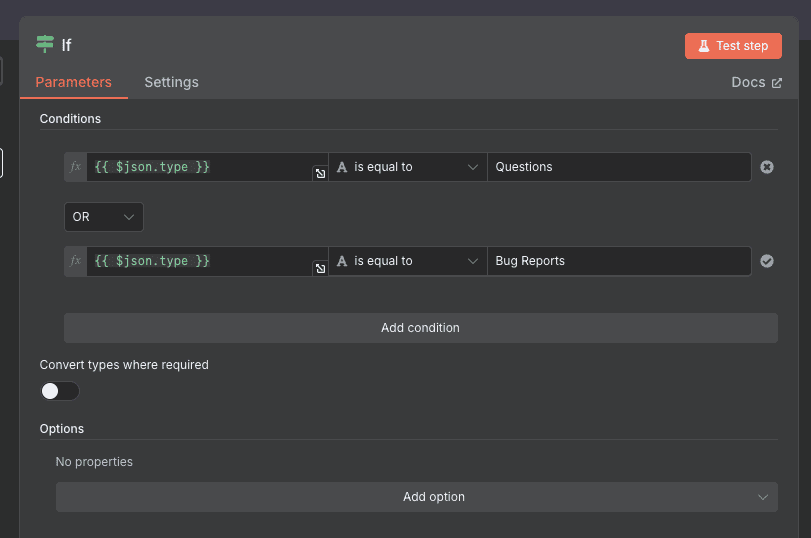The height and width of the screenshot is (538, 811).
Task: Click the Questions value input field
Action: tap(618, 167)
